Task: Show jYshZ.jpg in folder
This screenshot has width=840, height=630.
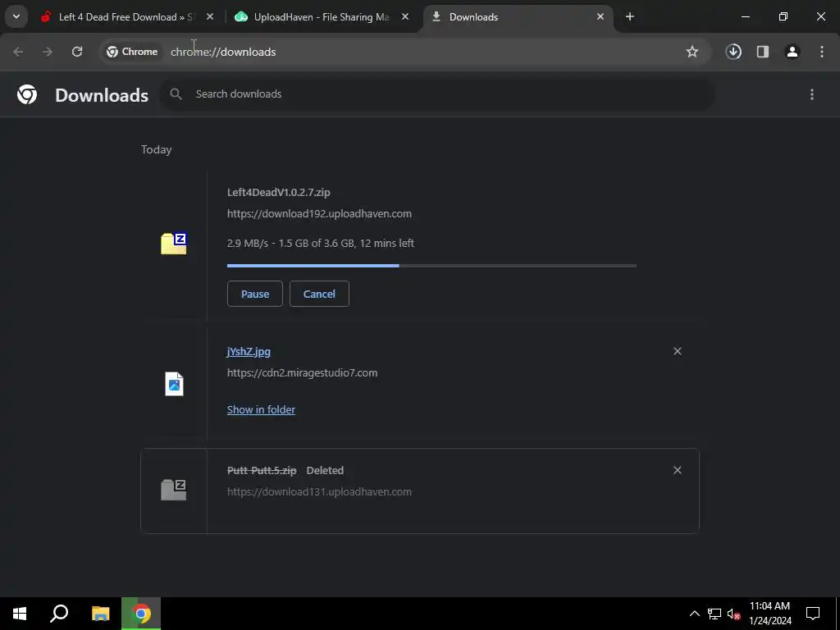Action: 261,409
